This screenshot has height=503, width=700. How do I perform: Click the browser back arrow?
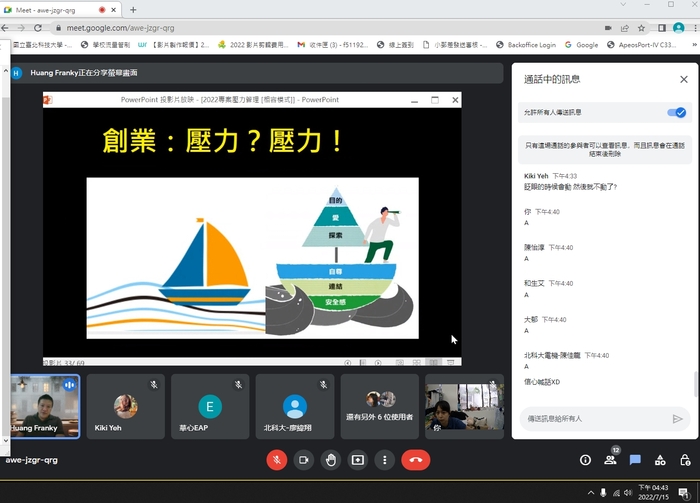pyautogui.click(x=5, y=28)
